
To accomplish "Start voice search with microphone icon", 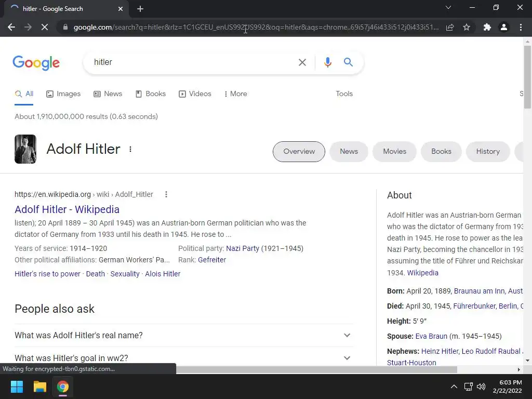I will 327,62.
